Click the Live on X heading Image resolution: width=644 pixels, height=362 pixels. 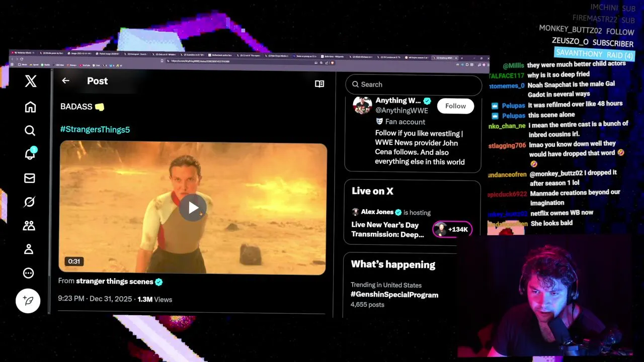click(372, 191)
